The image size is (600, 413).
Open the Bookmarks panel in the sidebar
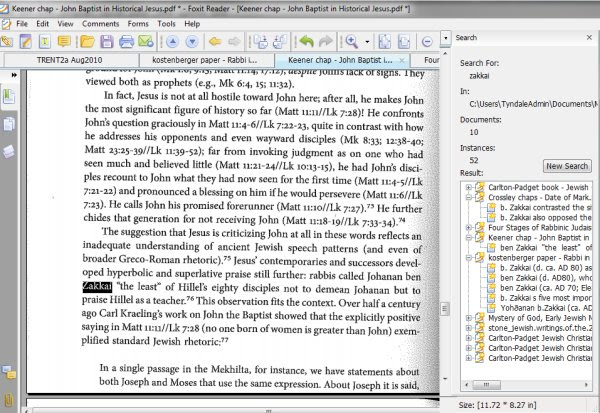tap(8, 96)
